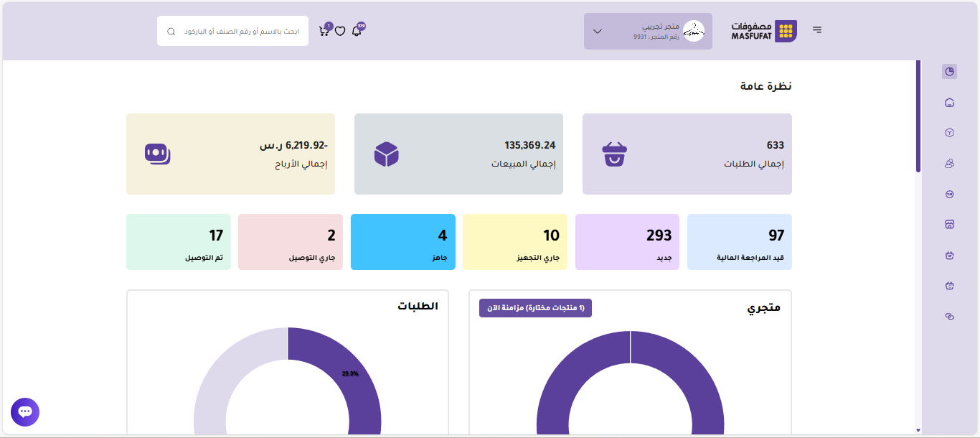This screenshot has width=980, height=438.
Task: Open the live chat bubble
Action: 25,412
